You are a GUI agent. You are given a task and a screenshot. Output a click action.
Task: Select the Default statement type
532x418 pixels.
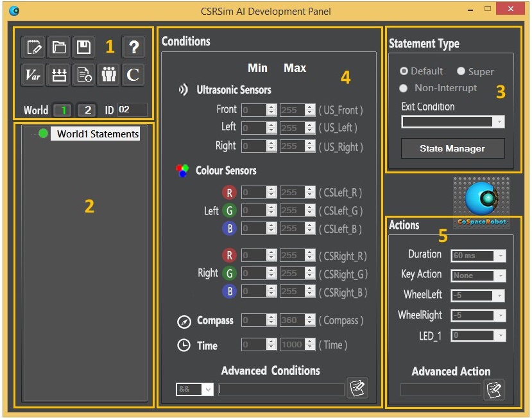(404, 71)
